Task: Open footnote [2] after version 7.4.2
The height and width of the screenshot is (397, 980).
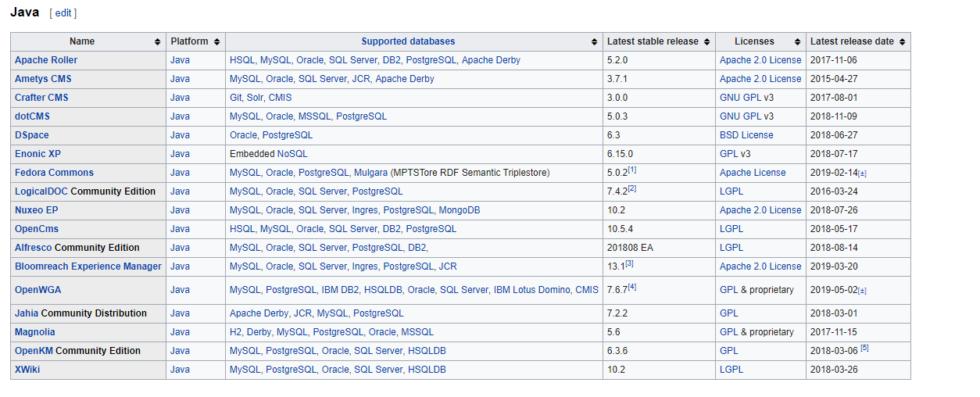Action: [632, 188]
